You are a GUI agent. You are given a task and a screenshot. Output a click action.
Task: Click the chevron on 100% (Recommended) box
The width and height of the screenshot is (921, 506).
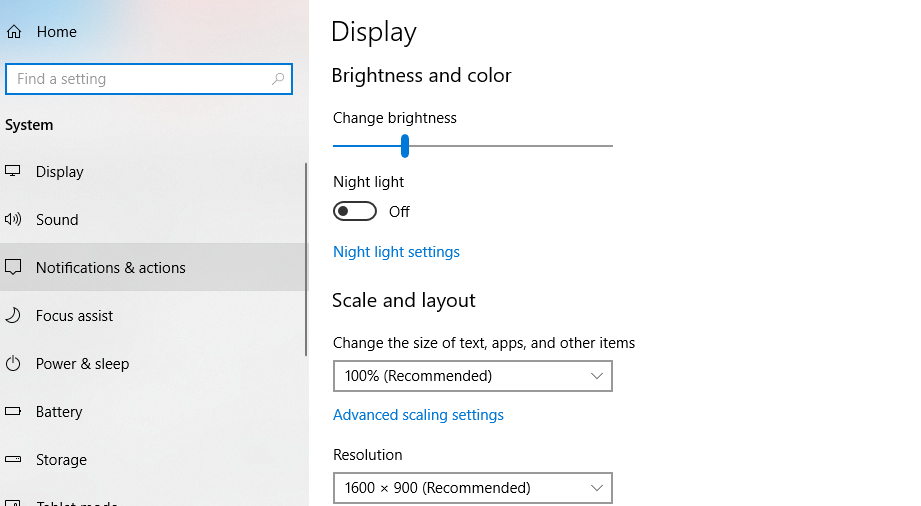coord(597,376)
